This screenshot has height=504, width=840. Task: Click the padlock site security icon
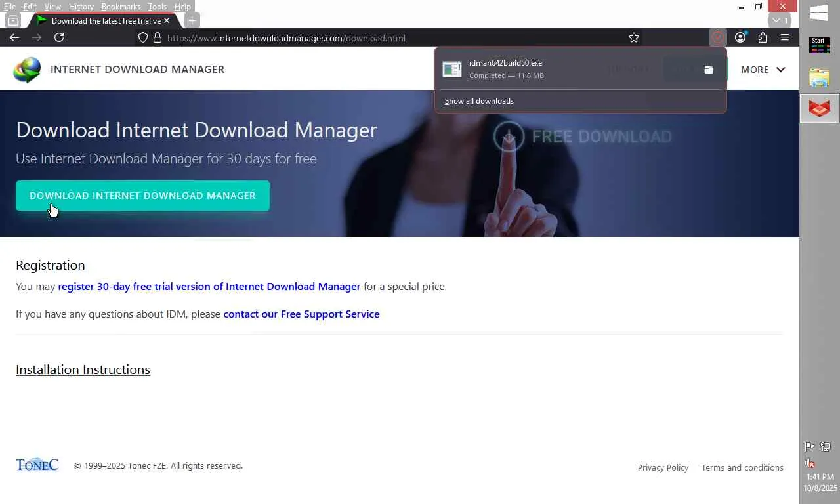(157, 38)
